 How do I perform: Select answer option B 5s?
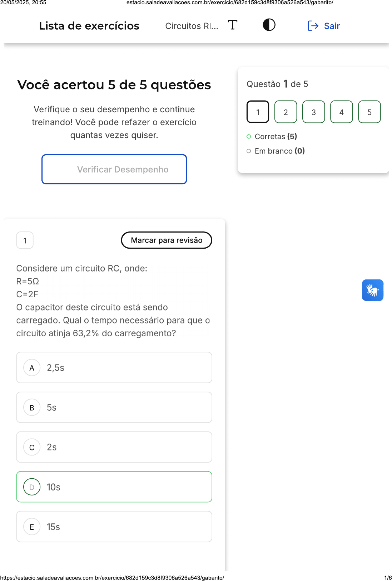tap(114, 407)
